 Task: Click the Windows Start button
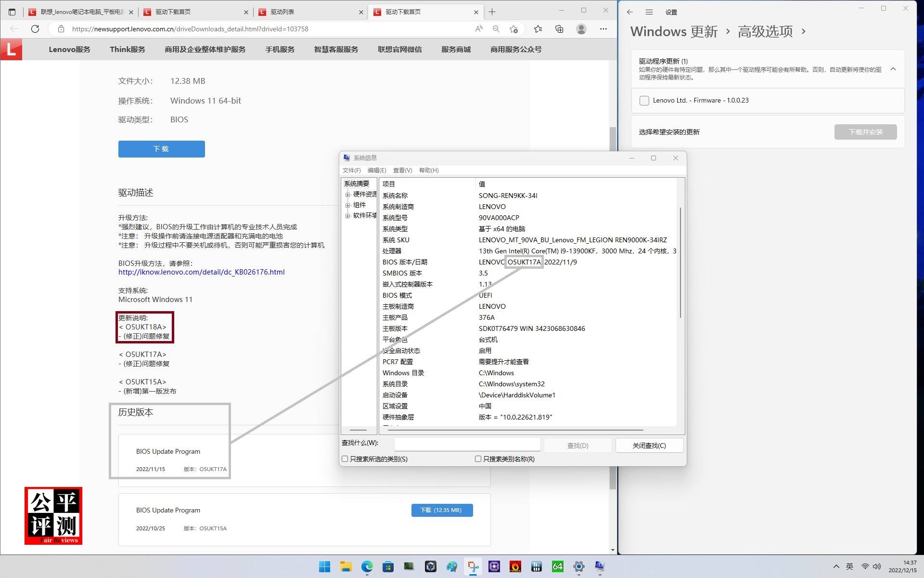point(325,566)
